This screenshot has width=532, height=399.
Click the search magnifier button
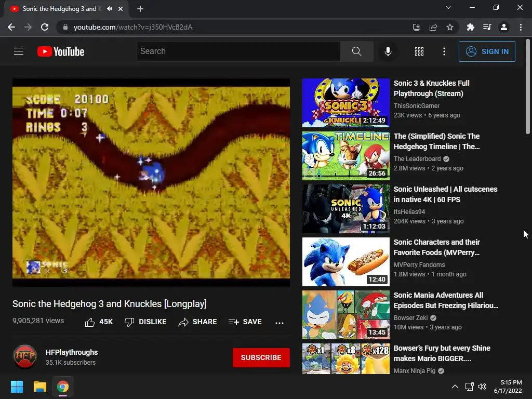(x=356, y=51)
